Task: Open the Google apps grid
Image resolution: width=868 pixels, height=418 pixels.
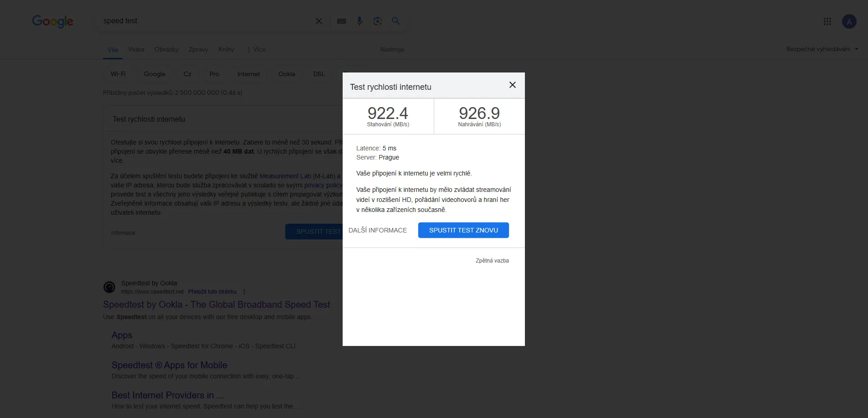Action: 827,21
